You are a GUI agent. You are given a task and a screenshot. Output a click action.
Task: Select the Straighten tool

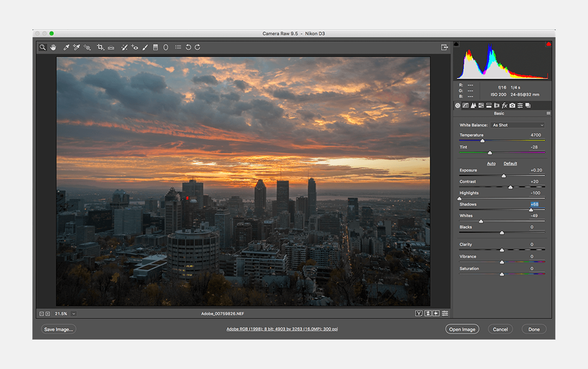tap(111, 47)
